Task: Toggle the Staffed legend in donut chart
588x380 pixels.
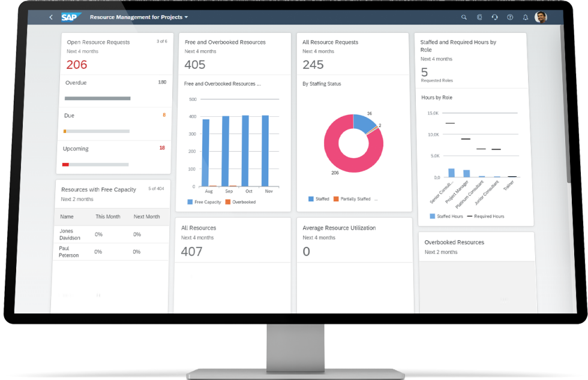Action: [319, 198]
